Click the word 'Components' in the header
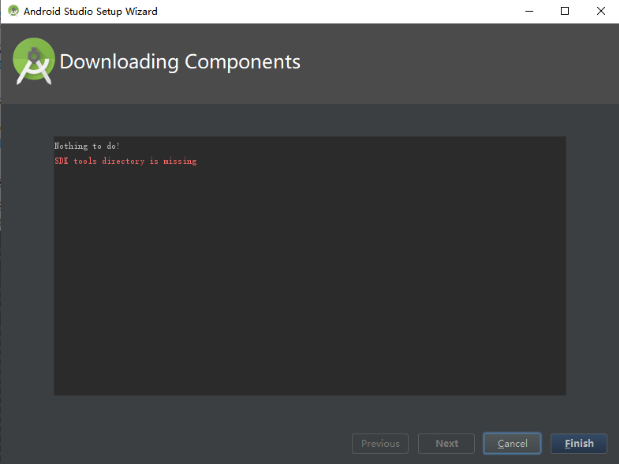Image resolution: width=619 pixels, height=464 pixels. pyautogui.click(x=242, y=62)
